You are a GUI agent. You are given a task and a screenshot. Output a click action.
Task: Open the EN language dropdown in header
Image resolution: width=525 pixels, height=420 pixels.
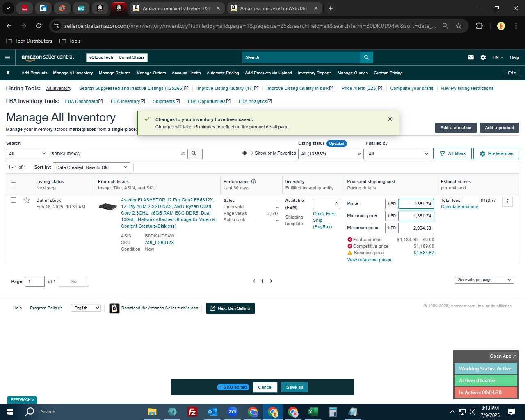tap(498, 57)
